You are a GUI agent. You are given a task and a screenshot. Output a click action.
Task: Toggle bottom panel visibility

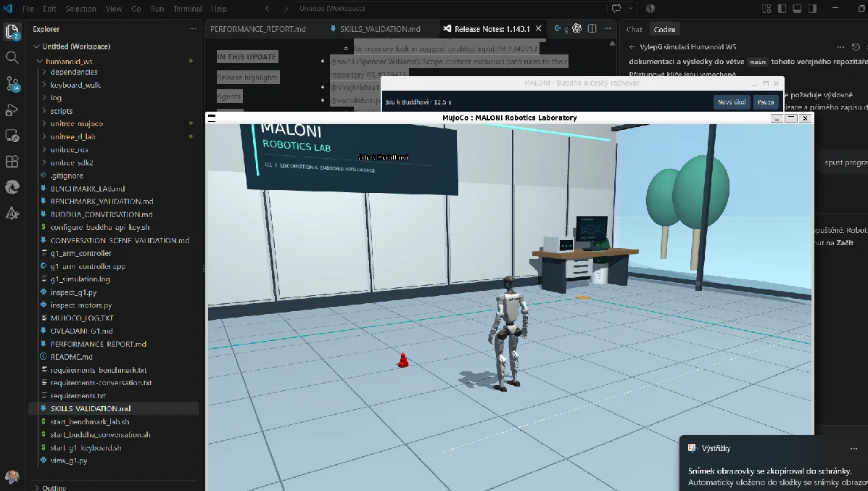point(797,8)
